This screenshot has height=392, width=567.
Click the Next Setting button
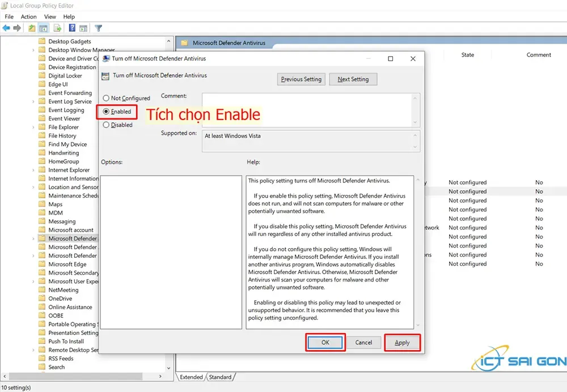(353, 79)
